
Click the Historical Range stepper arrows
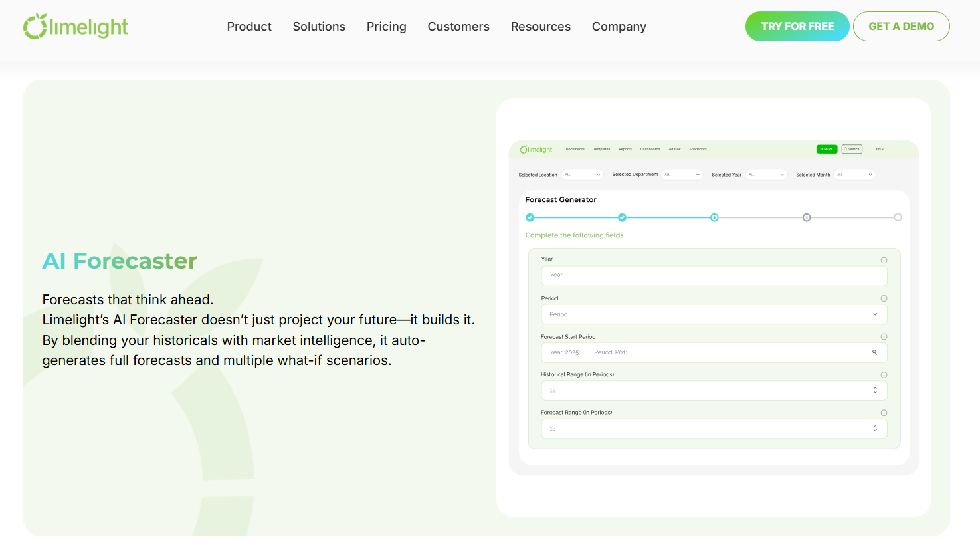point(875,390)
